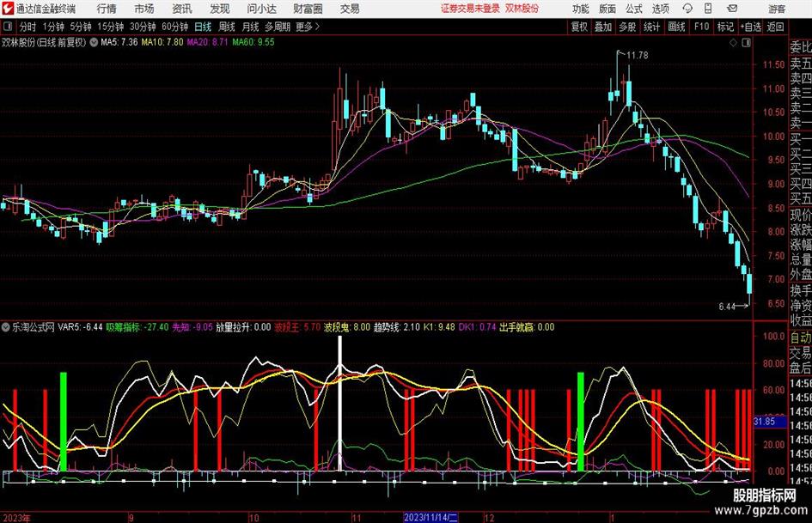Screen dimensions: 812x523
Task: Open the 问小达 menu
Action: click(261, 9)
